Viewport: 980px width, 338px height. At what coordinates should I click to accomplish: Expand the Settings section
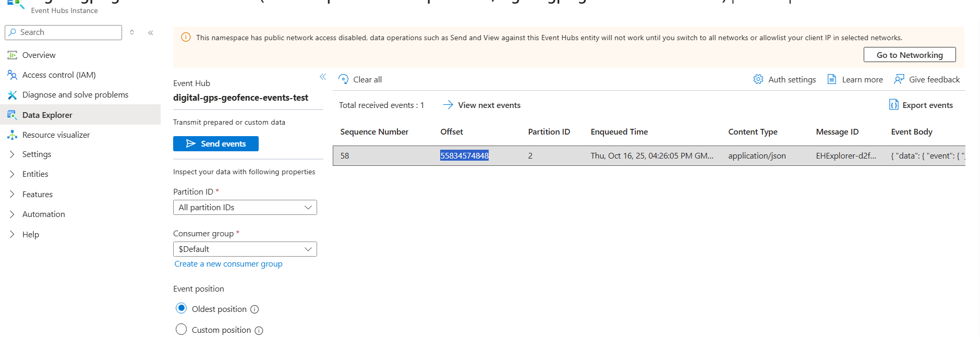[x=12, y=154]
